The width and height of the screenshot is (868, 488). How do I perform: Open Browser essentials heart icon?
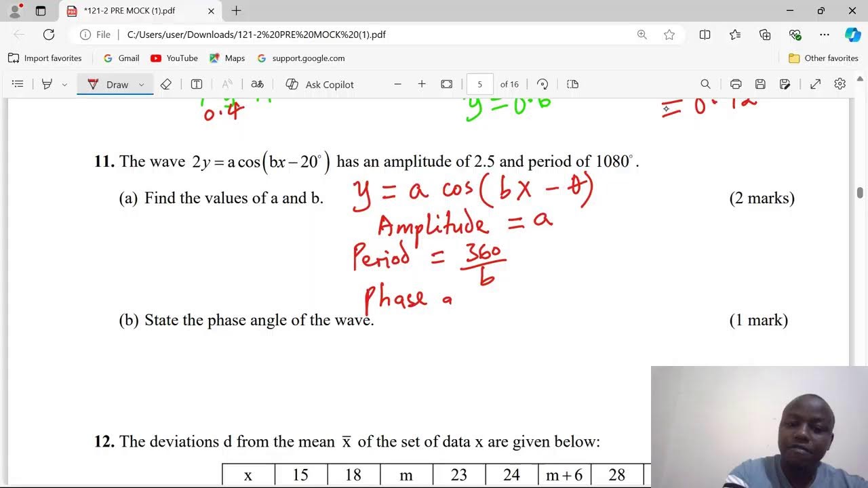coord(795,35)
